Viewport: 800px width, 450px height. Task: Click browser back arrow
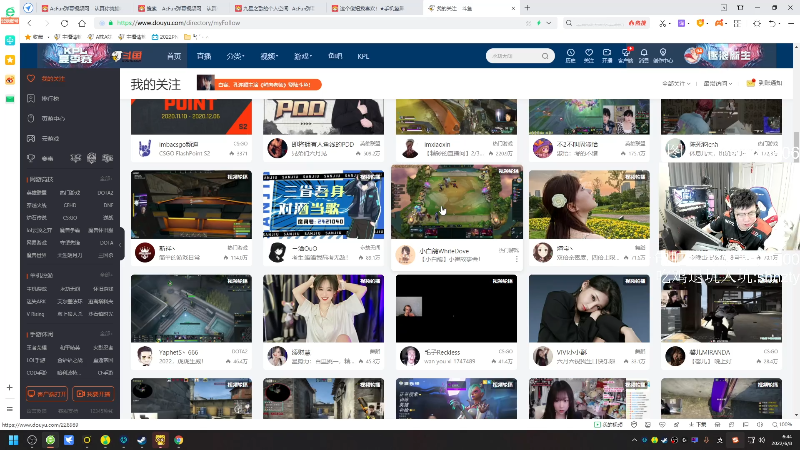30,23
